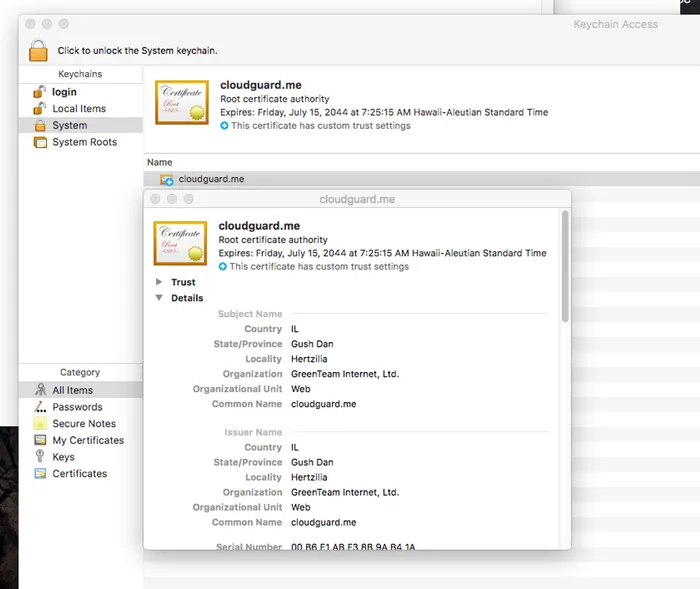Expand the Trust disclosure triangle
700x589 pixels.
point(159,283)
